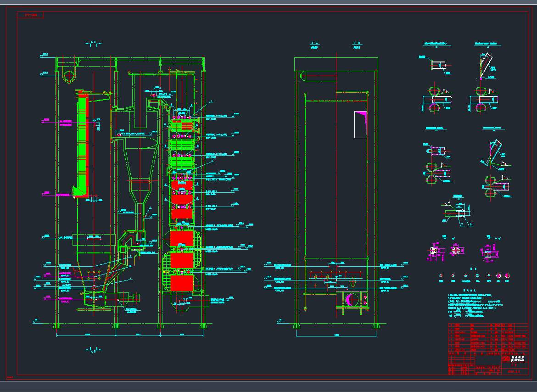
Task: Select the circular drum at top-left of elevation
Action: click(69, 76)
